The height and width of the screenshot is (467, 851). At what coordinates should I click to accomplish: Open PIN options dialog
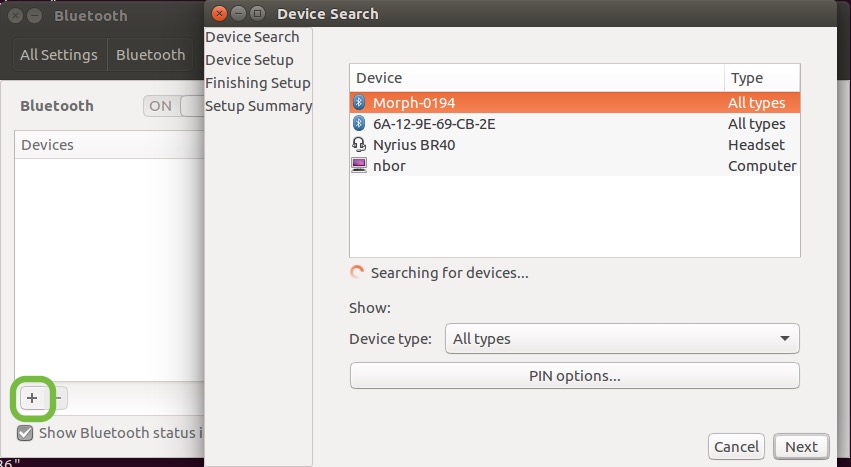click(574, 376)
